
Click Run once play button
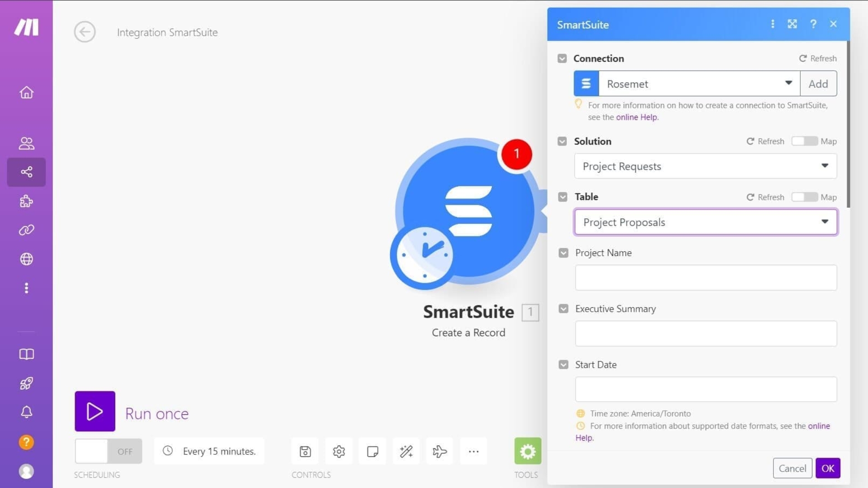(x=95, y=411)
